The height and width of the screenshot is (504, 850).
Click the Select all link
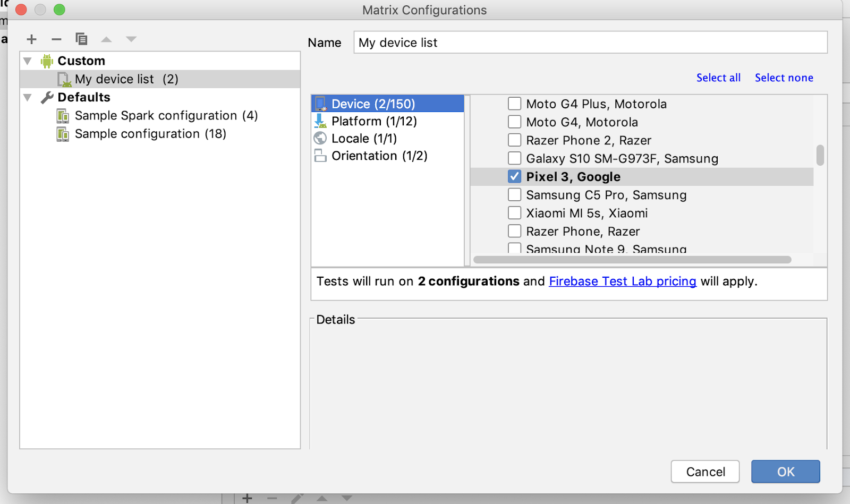(x=718, y=78)
